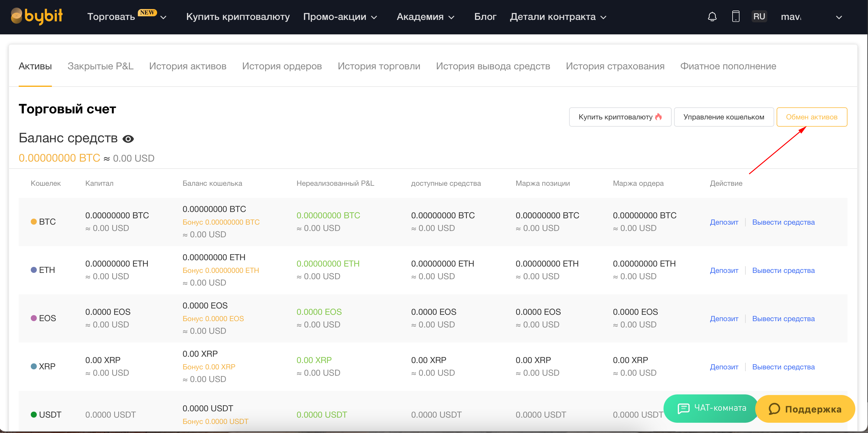The width and height of the screenshot is (868, 433).
Task: Click Депозит in ETH row
Action: [x=724, y=270]
